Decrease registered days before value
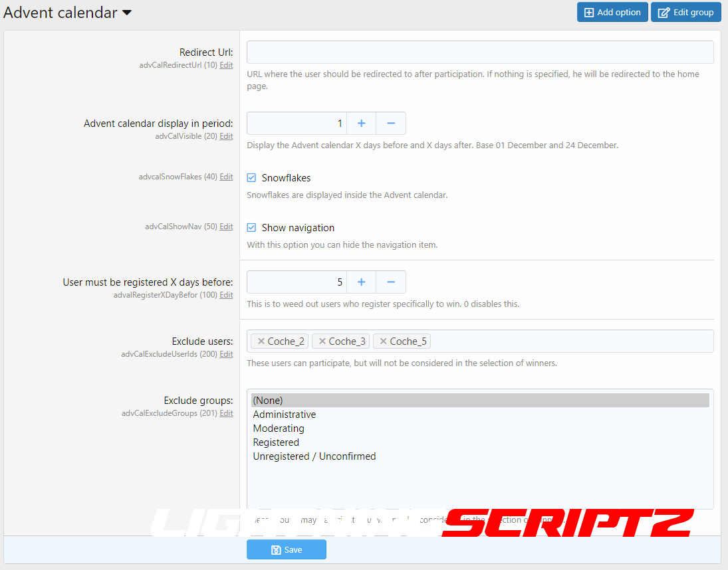Image resolution: width=728 pixels, height=570 pixels. (x=391, y=282)
